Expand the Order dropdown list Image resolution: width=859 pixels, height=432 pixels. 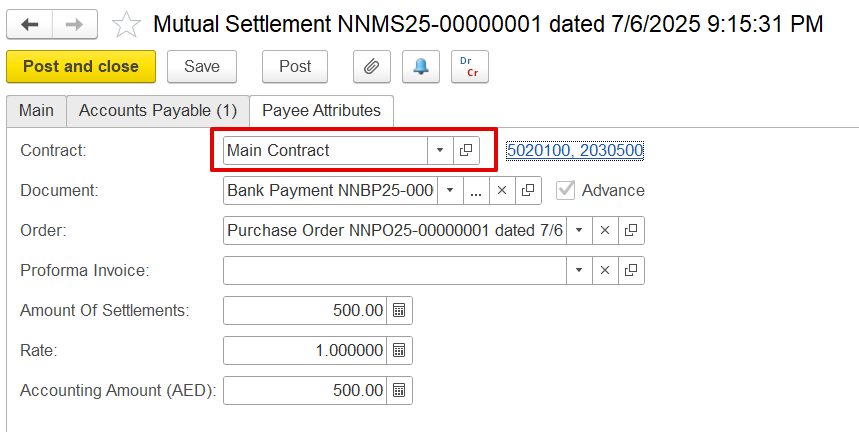578,230
